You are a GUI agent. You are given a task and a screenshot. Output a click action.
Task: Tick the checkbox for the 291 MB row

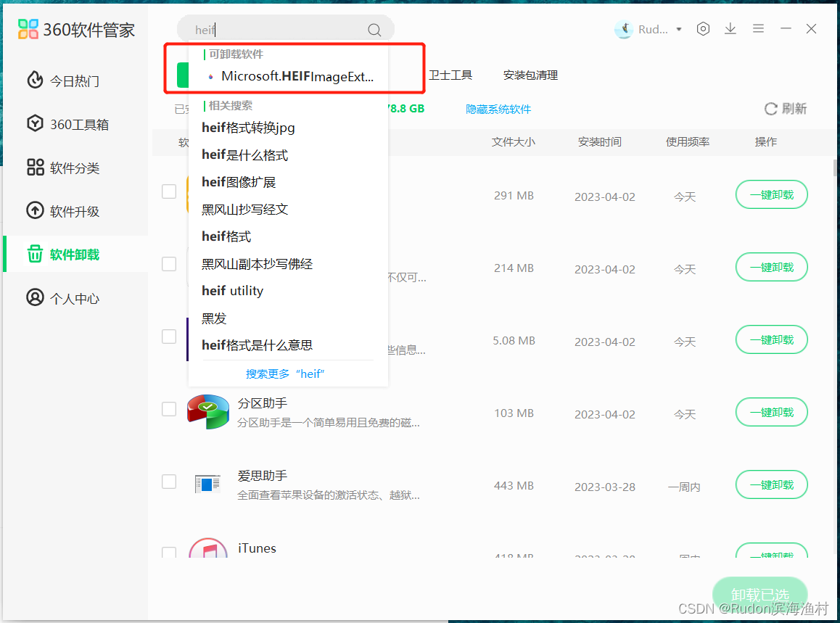coord(169,191)
